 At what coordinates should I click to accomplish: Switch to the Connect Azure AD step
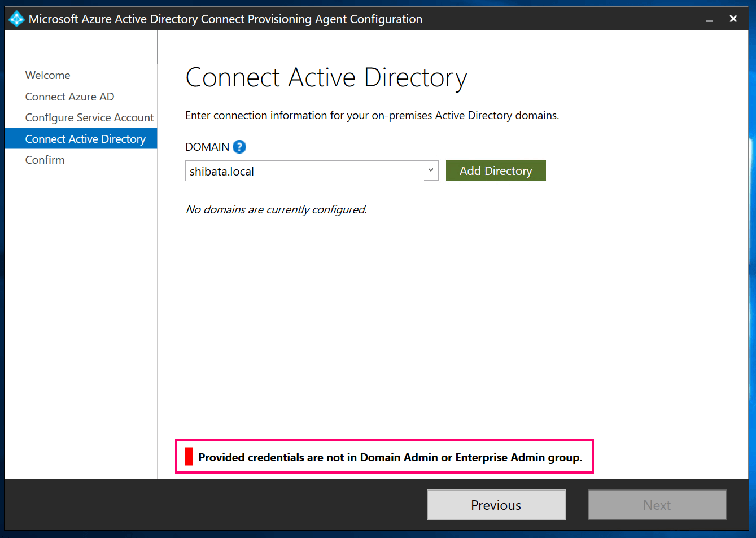click(x=69, y=96)
